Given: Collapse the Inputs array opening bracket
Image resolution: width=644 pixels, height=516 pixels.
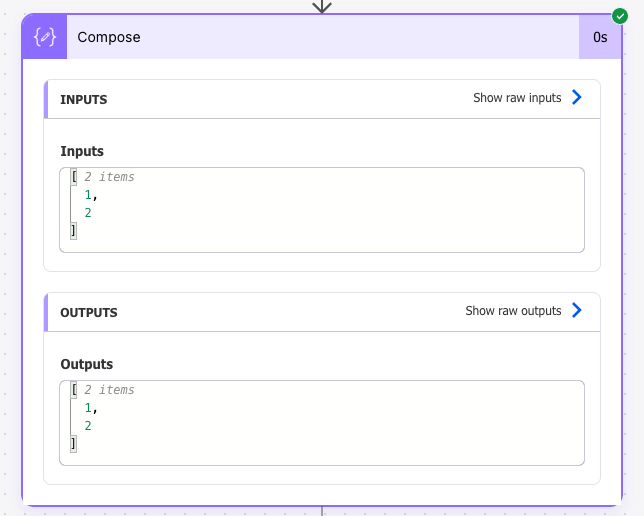Looking at the screenshot, I should click(74, 177).
